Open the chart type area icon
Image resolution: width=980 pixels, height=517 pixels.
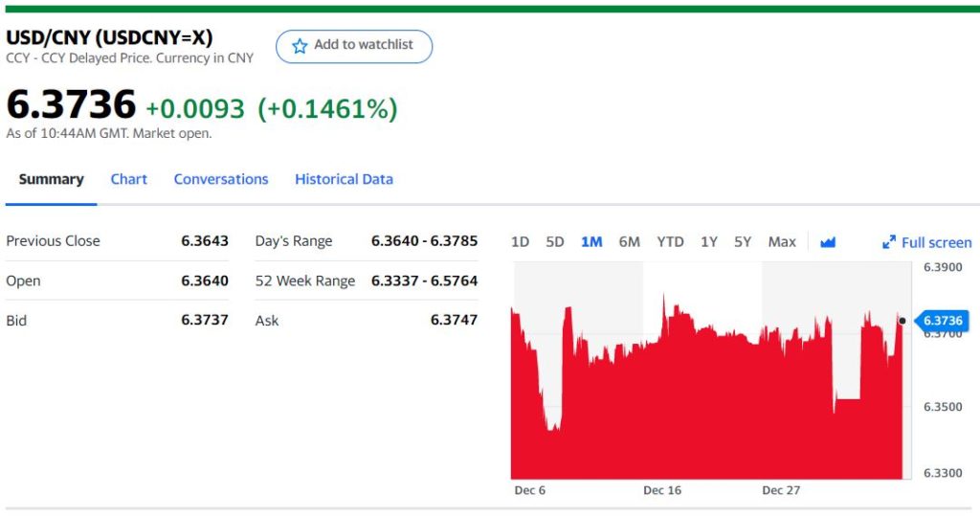[x=828, y=242]
